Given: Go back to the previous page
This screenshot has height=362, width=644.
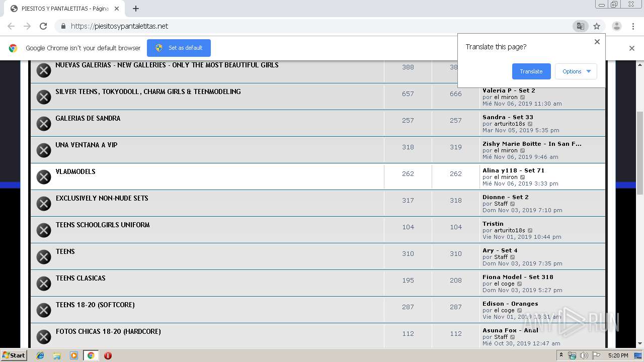Looking at the screenshot, I should 11,26.
